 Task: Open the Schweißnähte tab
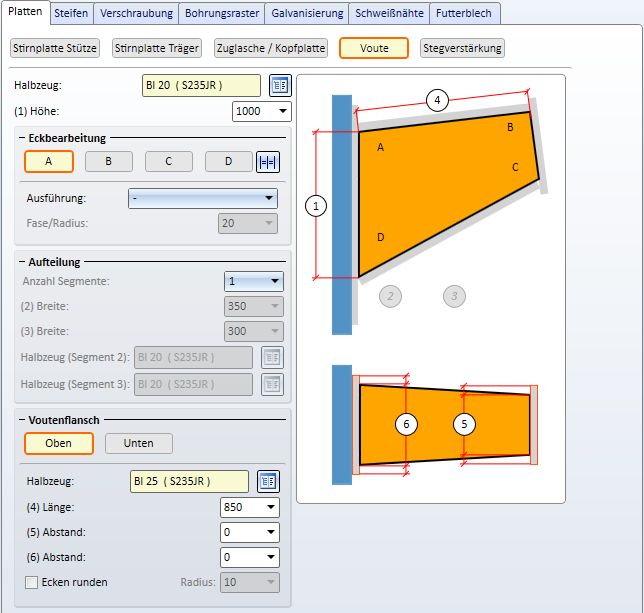click(389, 13)
